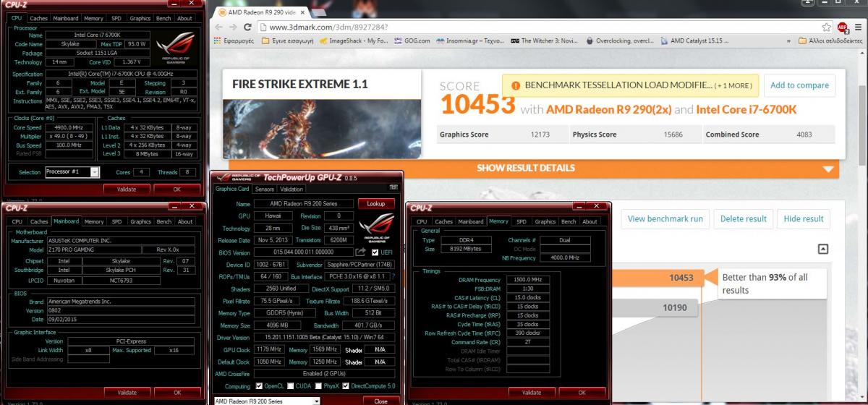Image resolution: width=868 pixels, height=405 pixels.
Task: Open Bench tab in top CPU-Z window
Action: (165, 18)
